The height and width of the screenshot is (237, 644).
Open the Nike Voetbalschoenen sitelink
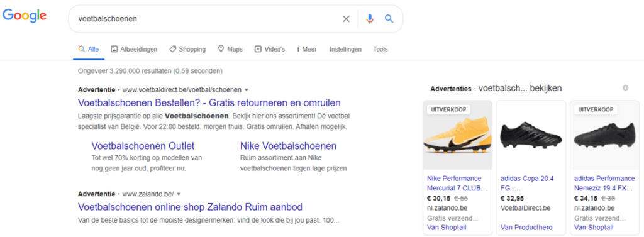288,146
